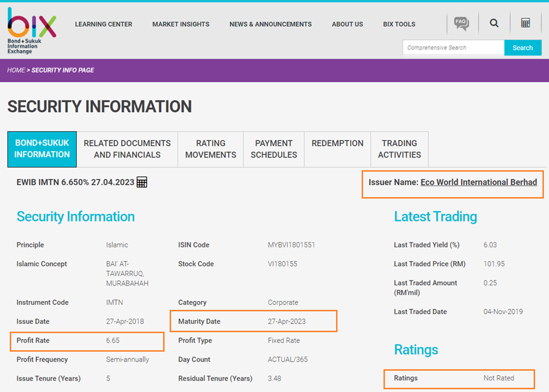Click the ACTUAL/365 day count value
This screenshot has height=392, width=549.
pos(288,360)
